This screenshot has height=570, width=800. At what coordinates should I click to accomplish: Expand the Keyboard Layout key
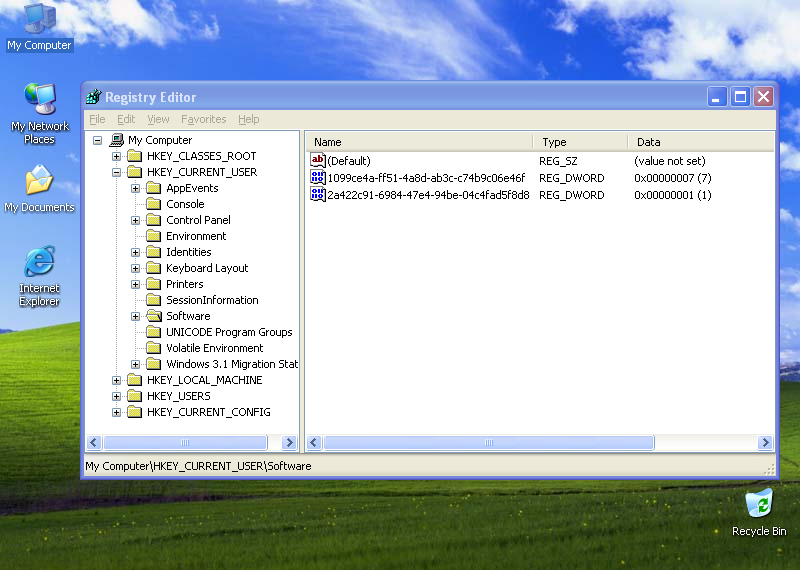tap(135, 268)
